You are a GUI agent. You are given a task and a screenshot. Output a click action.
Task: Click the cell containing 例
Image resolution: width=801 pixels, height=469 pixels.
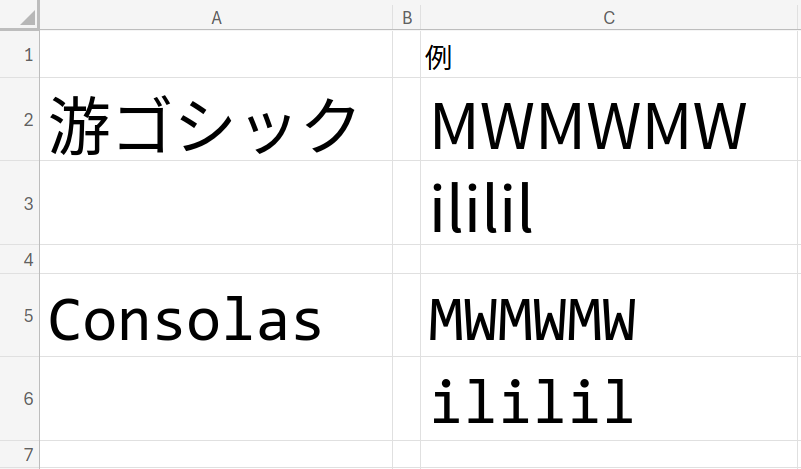pyautogui.click(x=610, y=56)
